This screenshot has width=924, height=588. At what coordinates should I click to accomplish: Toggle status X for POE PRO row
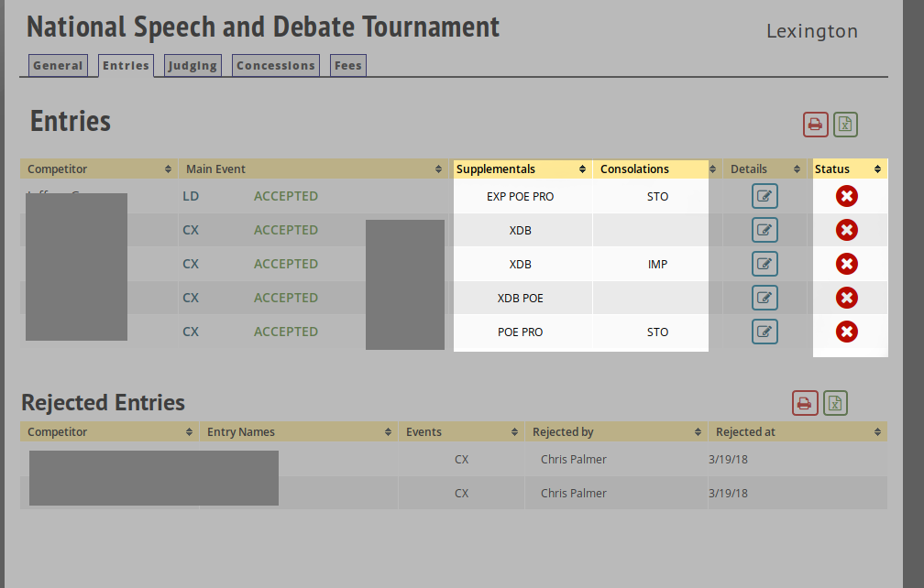pos(847,332)
